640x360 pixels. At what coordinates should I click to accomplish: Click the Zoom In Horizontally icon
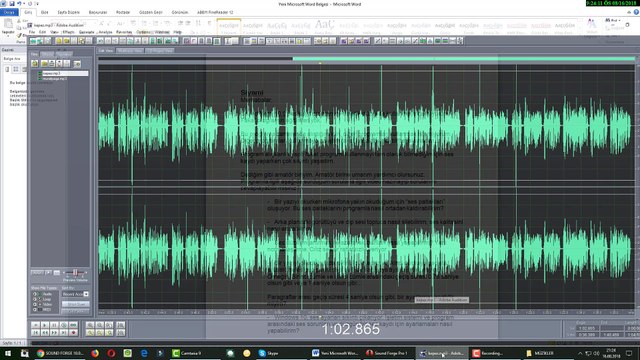[x=90, y=325]
